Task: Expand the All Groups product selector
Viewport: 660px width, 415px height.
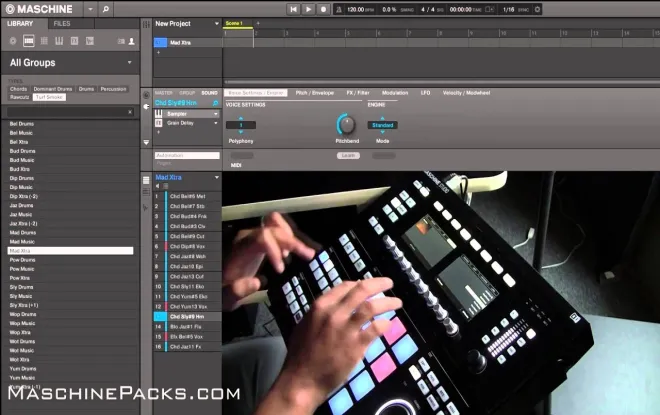Action: click(x=130, y=62)
